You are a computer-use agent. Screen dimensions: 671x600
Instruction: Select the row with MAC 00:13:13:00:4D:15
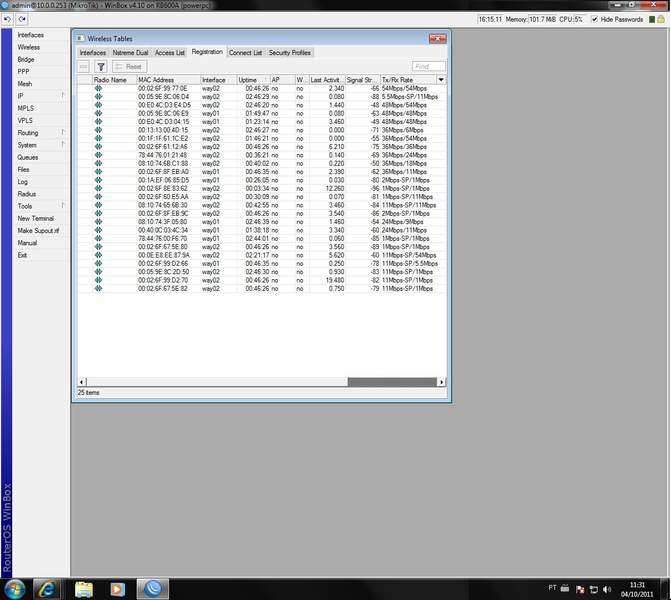pos(262,130)
